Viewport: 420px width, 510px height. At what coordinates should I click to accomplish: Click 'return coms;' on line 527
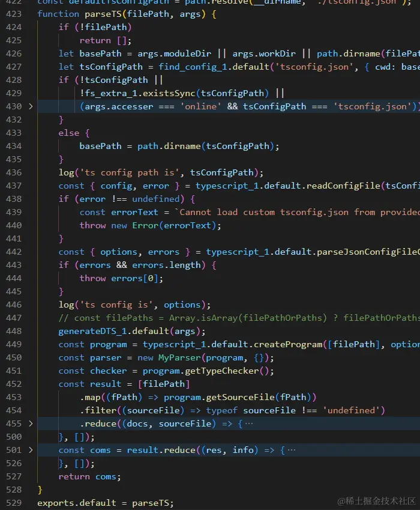tap(89, 476)
